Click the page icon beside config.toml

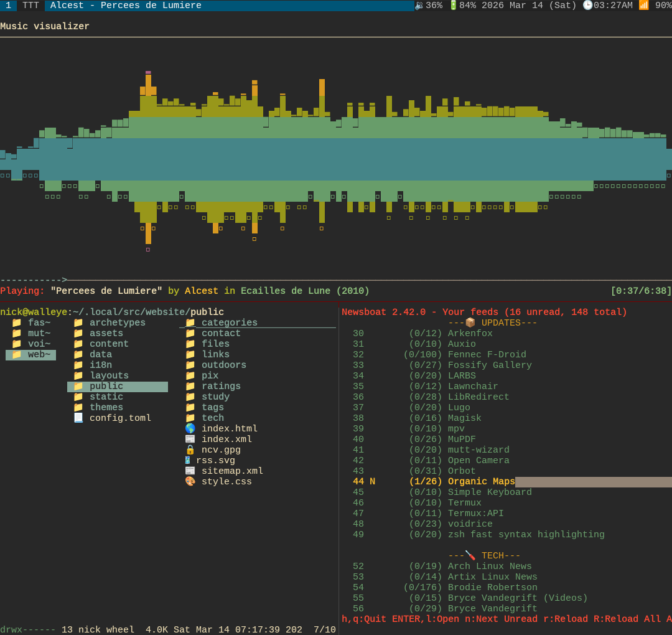[78, 418]
